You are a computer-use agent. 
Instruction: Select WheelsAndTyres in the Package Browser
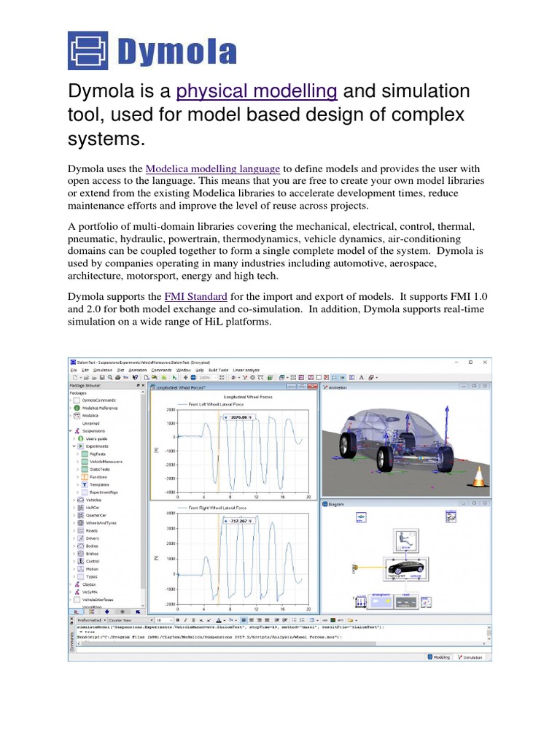102,523
